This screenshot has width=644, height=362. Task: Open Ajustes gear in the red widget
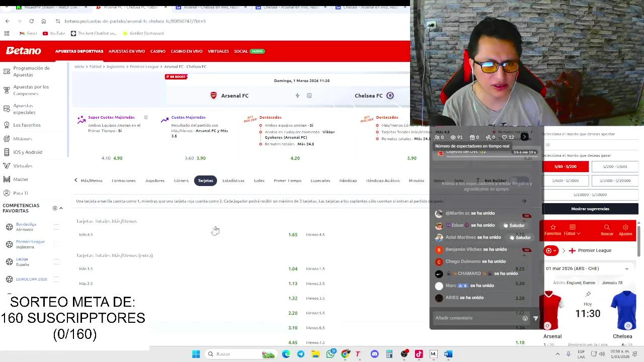pos(625,230)
